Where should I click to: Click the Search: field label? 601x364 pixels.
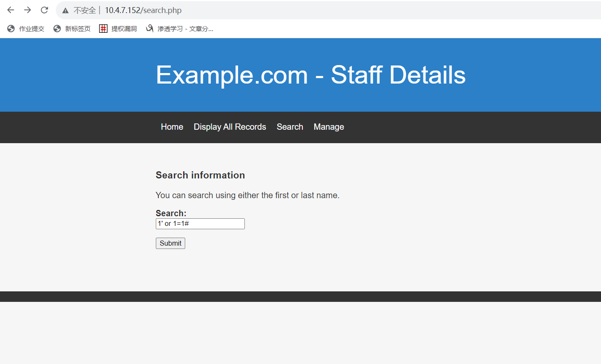[171, 213]
